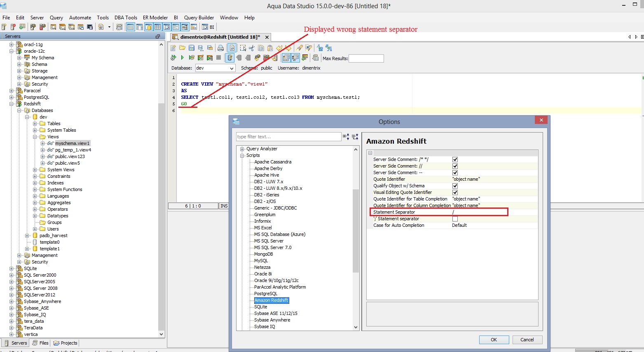Restore the Servers panel via its dock icon
Screen dimensions: 644x352
click(x=157, y=36)
